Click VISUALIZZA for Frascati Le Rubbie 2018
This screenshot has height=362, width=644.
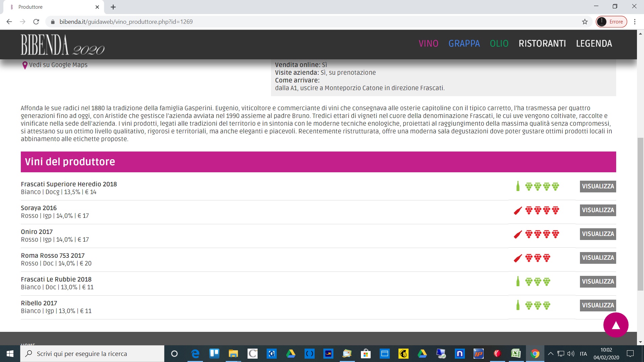tap(598, 282)
